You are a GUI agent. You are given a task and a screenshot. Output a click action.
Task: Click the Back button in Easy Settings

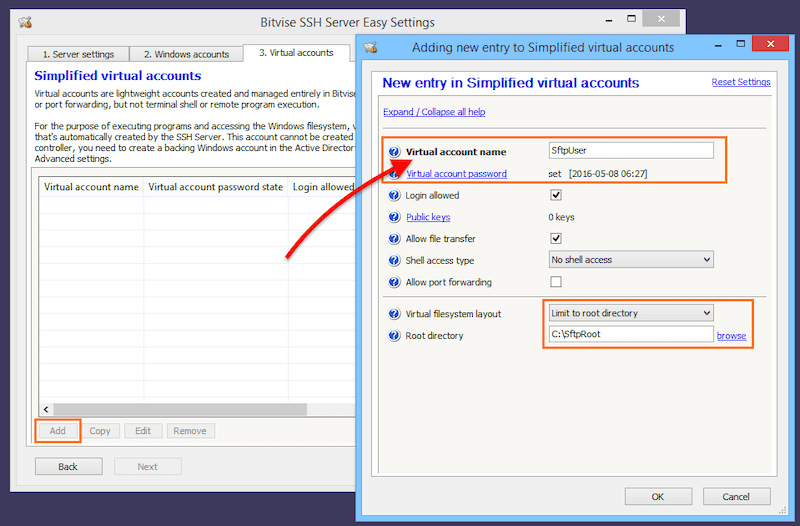[68, 466]
